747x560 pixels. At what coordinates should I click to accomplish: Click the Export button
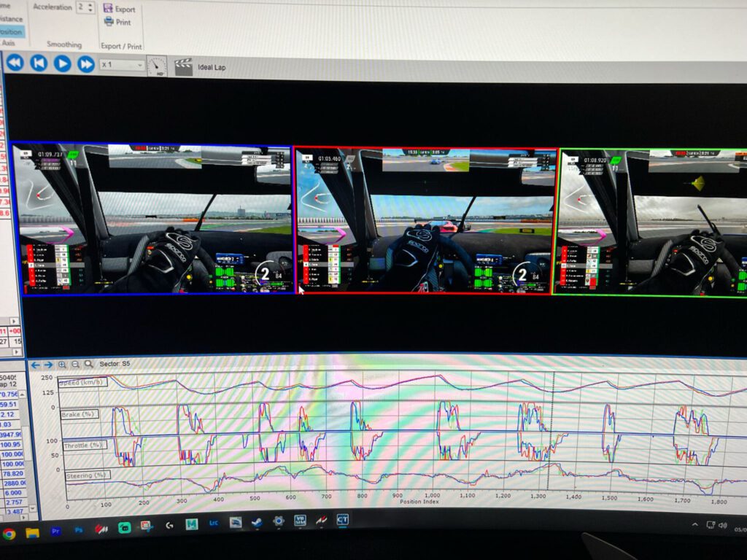point(120,9)
